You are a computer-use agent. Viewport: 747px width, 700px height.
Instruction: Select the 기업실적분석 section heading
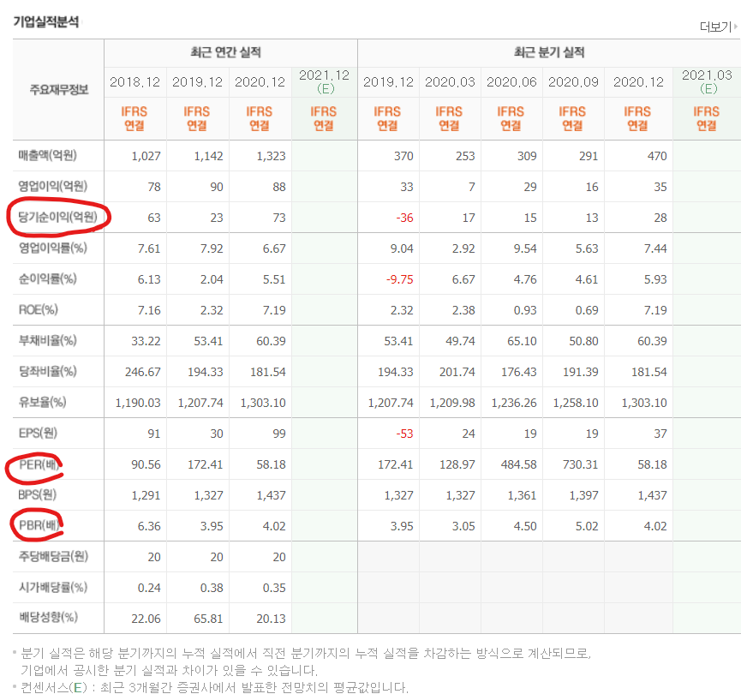[x=45, y=21]
